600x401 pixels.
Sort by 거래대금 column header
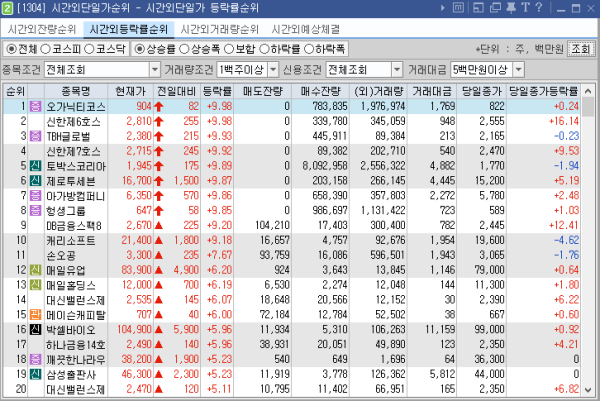(x=432, y=91)
